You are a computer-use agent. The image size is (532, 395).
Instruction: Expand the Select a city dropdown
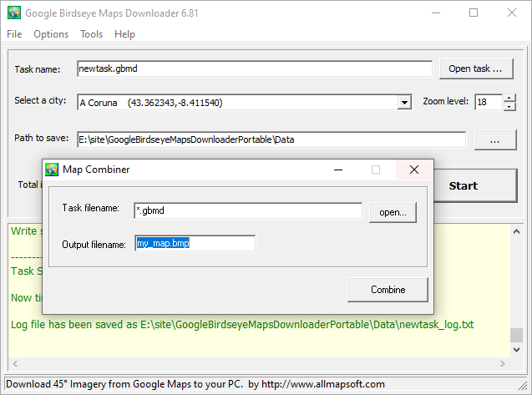click(x=404, y=102)
